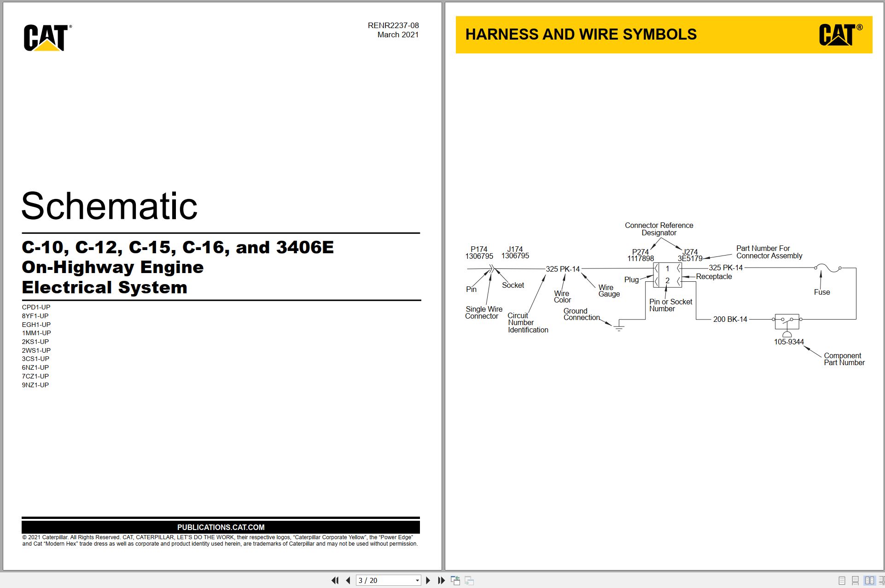
Task: Click the Fuse label in diagram
Action: (x=822, y=292)
